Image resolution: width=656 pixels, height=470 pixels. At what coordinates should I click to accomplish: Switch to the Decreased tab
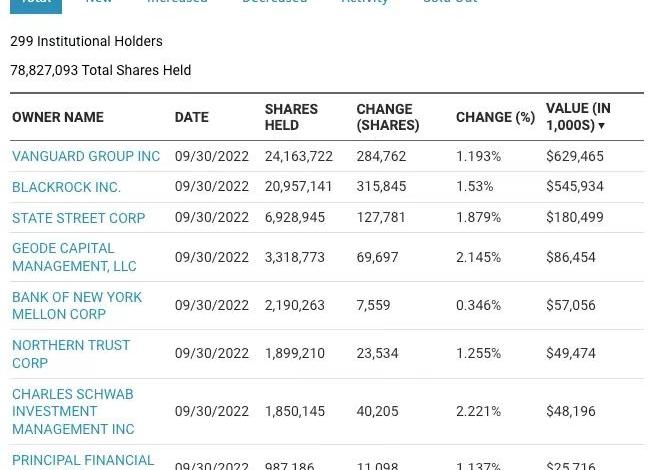pyautogui.click(x=274, y=3)
